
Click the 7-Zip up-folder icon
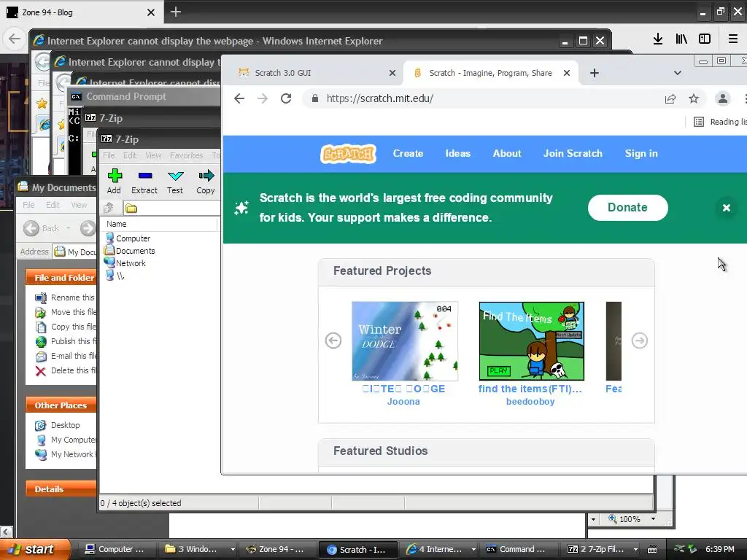(109, 208)
